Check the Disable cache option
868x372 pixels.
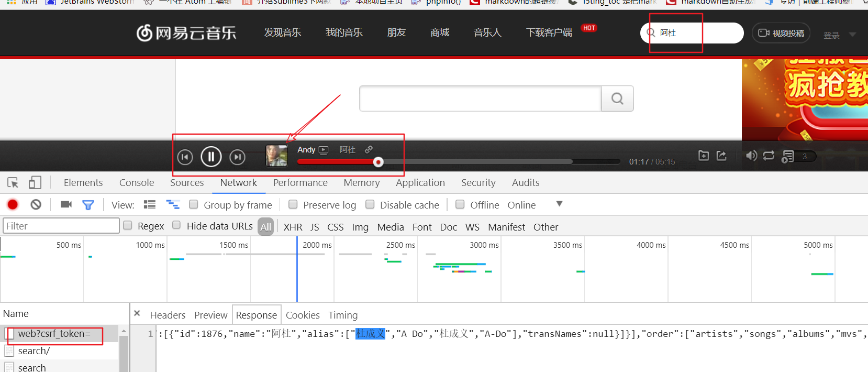(370, 204)
